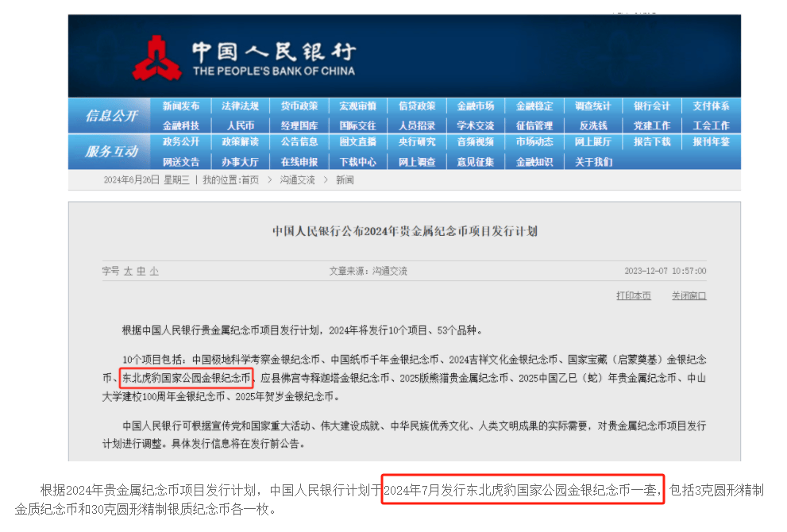Select 反洗钱 in the navigation
The width and height of the screenshot is (787, 532).
coord(593,125)
